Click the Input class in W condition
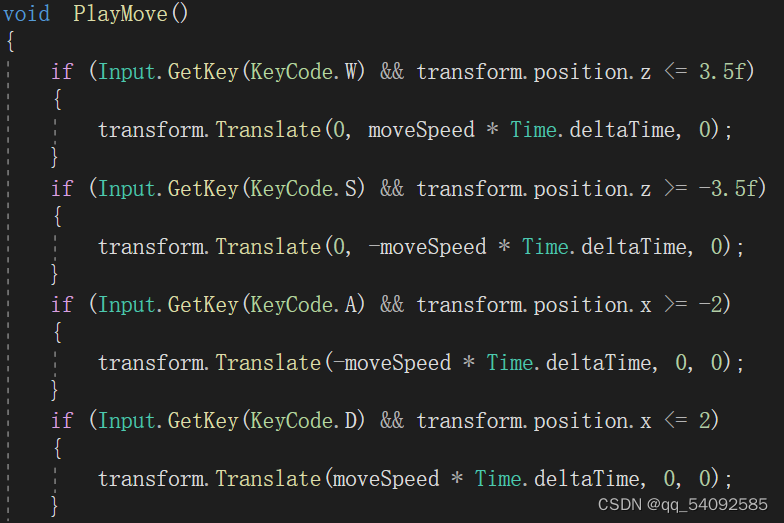 (127, 72)
